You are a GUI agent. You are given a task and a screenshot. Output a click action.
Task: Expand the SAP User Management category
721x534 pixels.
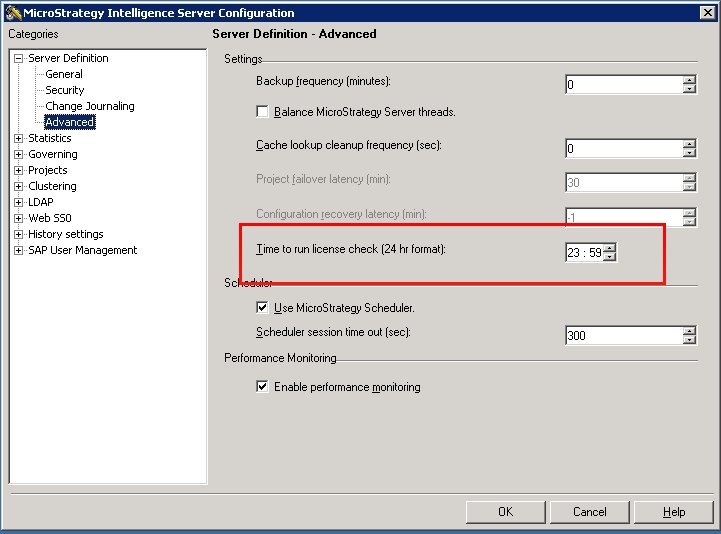click(x=18, y=251)
